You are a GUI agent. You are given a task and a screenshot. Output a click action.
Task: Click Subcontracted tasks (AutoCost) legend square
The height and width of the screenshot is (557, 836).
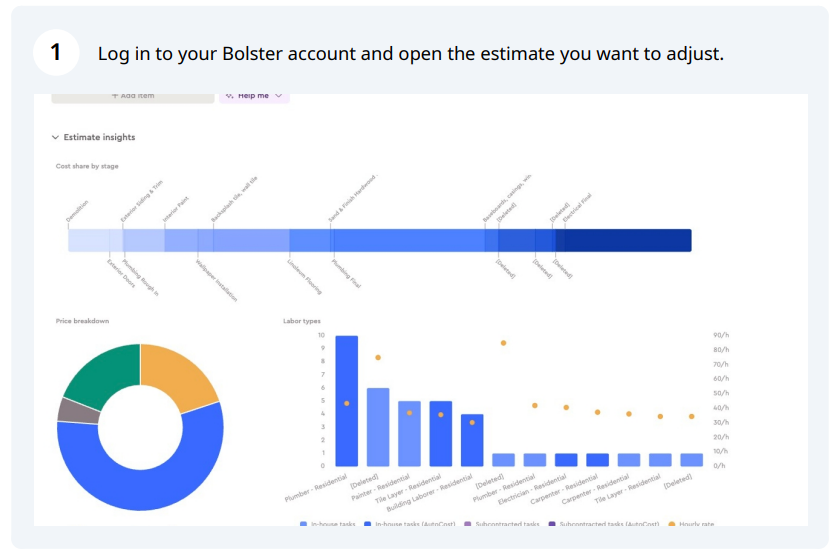click(552, 524)
